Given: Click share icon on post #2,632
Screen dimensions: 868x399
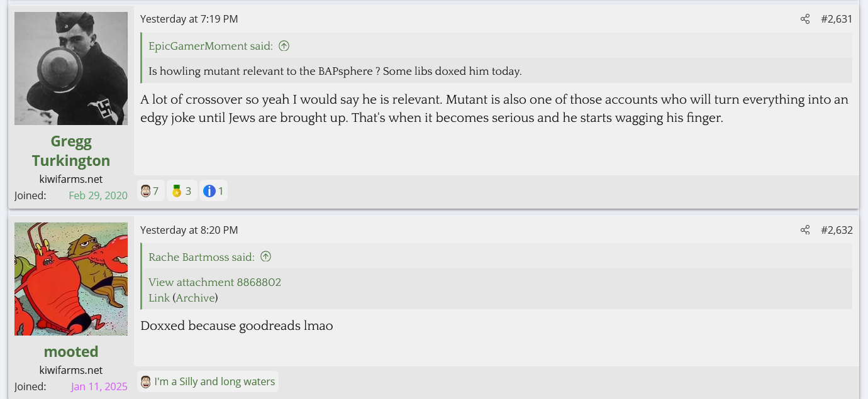Looking at the screenshot, I should 805,231.
